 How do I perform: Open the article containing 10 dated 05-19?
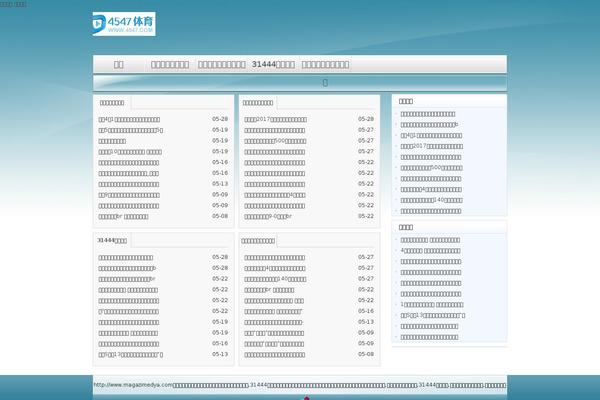pos(130,152)
